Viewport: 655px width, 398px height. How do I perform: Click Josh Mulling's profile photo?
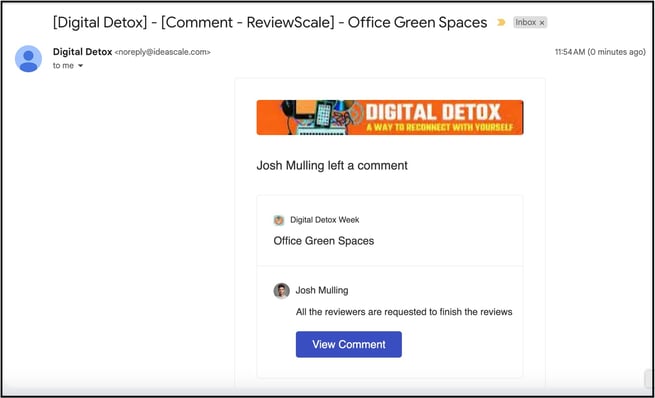point(282,291)
